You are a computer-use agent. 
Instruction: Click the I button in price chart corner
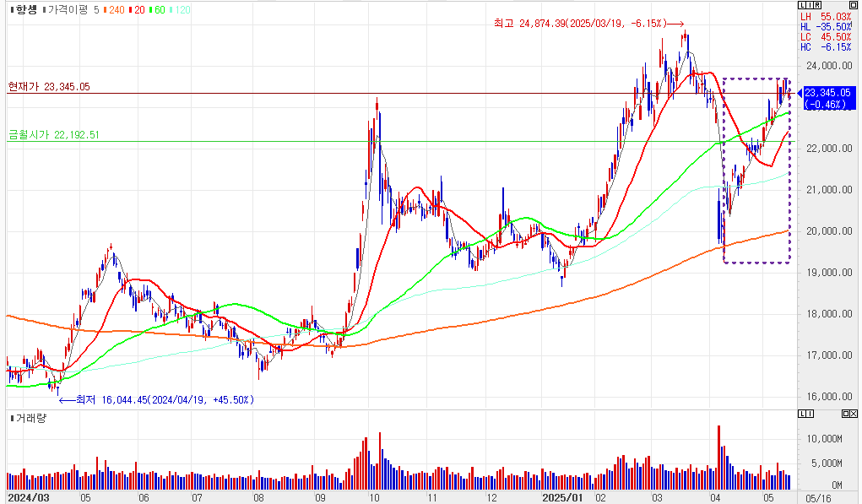click(x=810, y=7)
